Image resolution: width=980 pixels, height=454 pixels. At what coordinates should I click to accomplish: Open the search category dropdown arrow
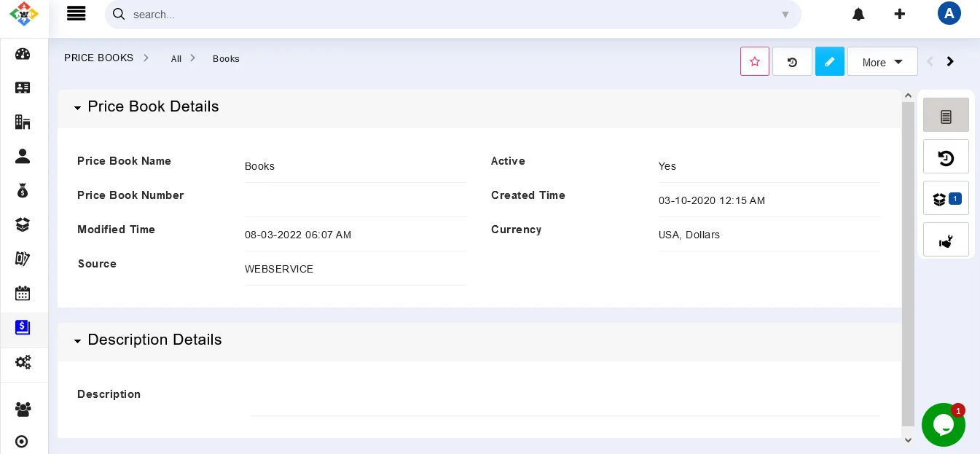(785, 15)
